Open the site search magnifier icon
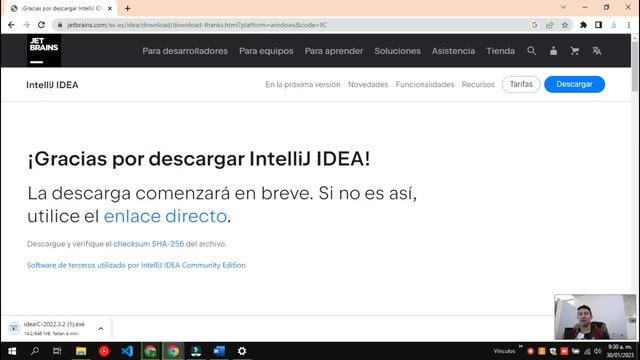This screenshot has width=640, height=360. [x=531, y=51]
